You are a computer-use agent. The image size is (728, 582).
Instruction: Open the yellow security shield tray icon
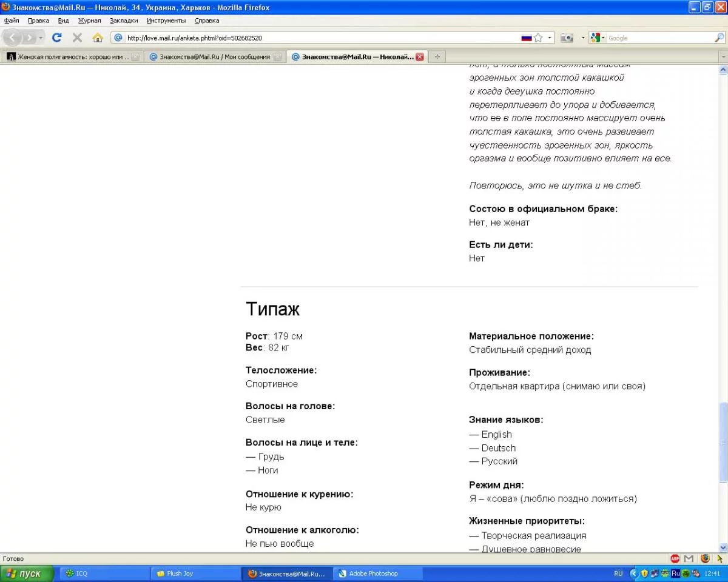pos(644,574)
